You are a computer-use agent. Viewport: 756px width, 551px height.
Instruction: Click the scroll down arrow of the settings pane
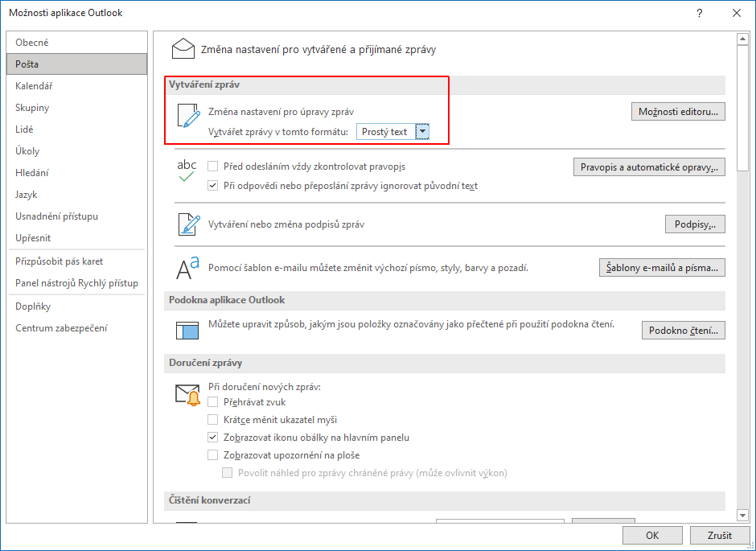coord(743,514)
